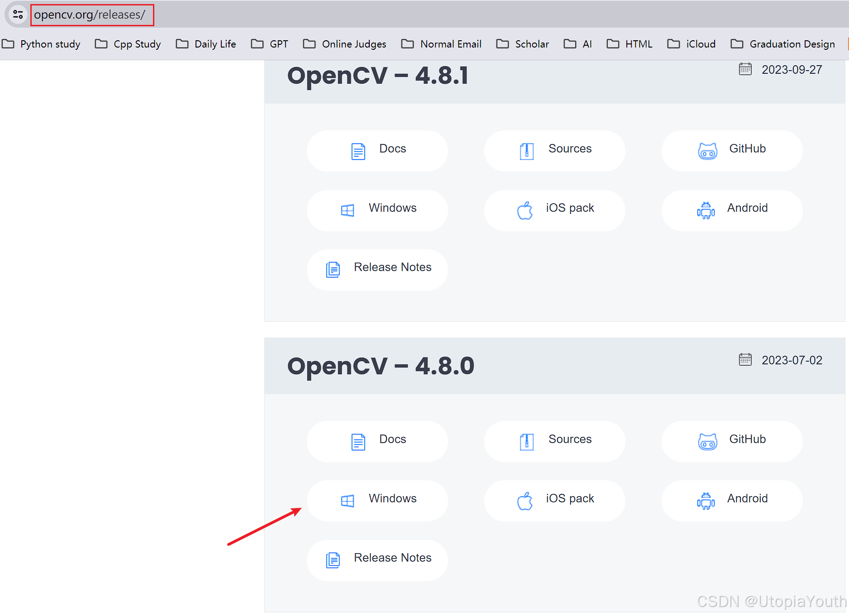This screenshot has height=616, width=849.
Task: Open the Graduation Design bookmark folder
Action: [x=783, y=44]
